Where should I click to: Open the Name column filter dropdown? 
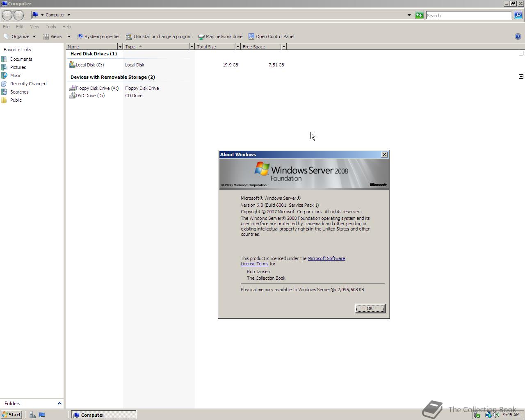[x=120, y=47]
